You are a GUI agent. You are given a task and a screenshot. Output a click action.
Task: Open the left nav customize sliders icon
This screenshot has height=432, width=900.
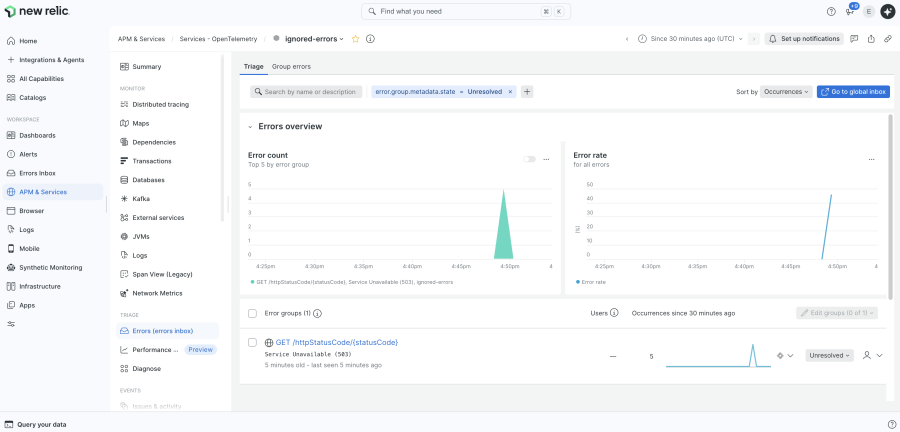11,324
